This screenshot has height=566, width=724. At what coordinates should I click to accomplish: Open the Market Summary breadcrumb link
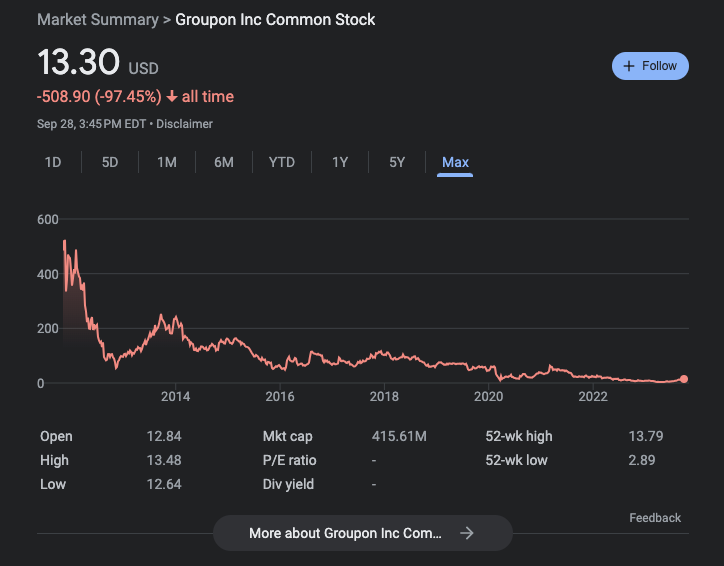click(98, 20)
